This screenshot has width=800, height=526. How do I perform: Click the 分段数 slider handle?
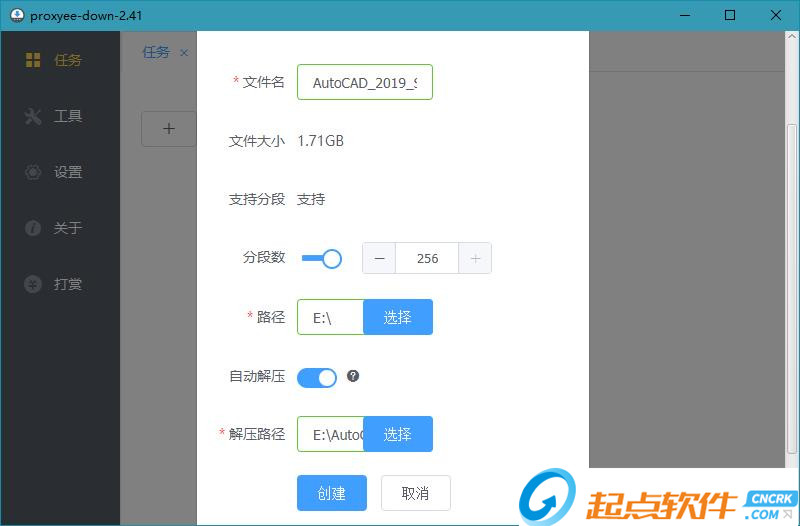332,259
